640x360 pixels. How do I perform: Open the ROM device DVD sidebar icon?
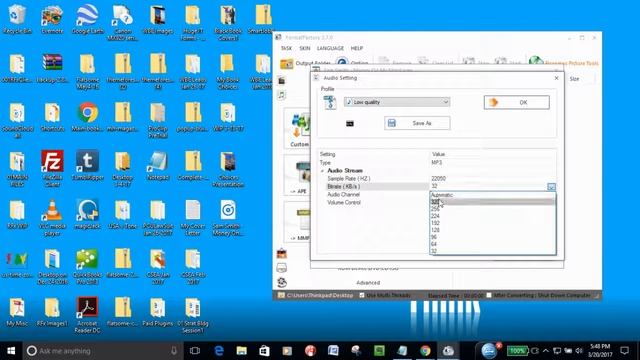pos(282,268)
